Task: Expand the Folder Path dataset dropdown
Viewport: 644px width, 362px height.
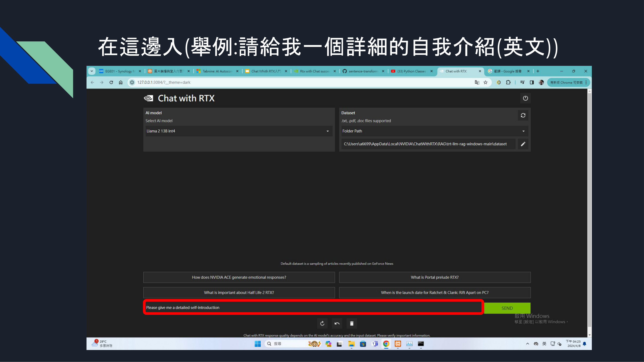Action: [434, 131]
